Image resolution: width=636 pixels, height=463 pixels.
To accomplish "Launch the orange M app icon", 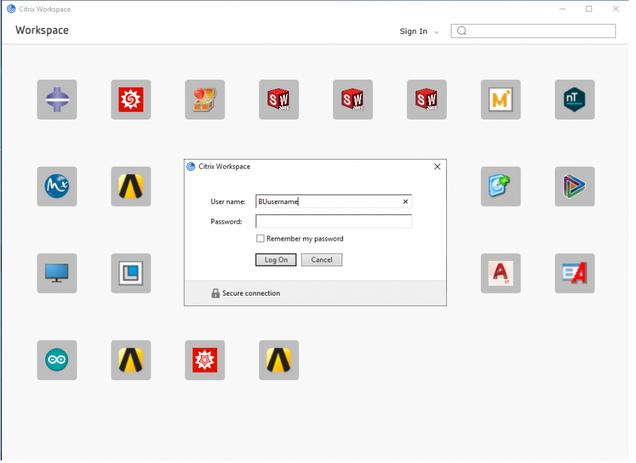I will tap(500, 100).
